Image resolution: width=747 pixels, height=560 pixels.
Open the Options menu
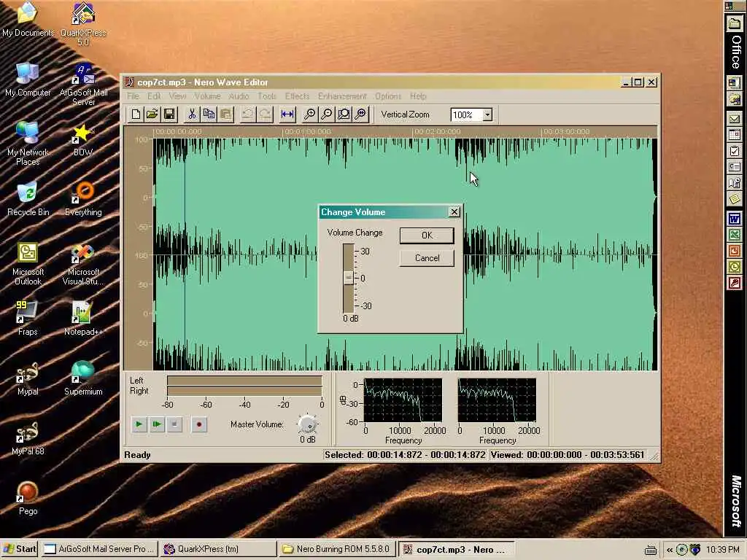pos(388,96)
